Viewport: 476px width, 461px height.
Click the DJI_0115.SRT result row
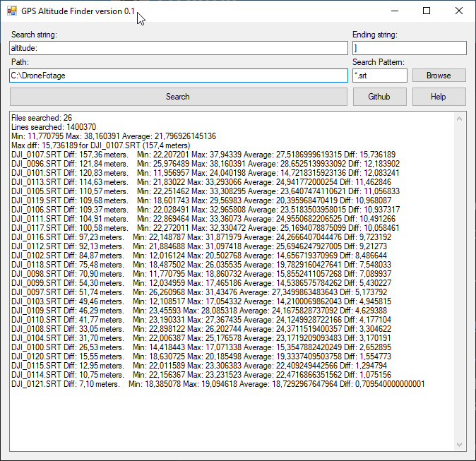coord(199,366)
